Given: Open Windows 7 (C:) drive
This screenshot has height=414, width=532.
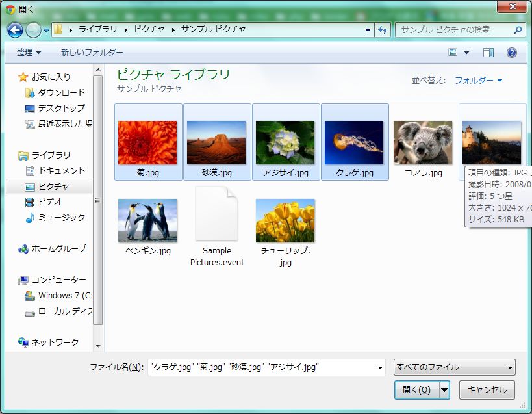Looking at the screenshot, I should click(58, 296).
